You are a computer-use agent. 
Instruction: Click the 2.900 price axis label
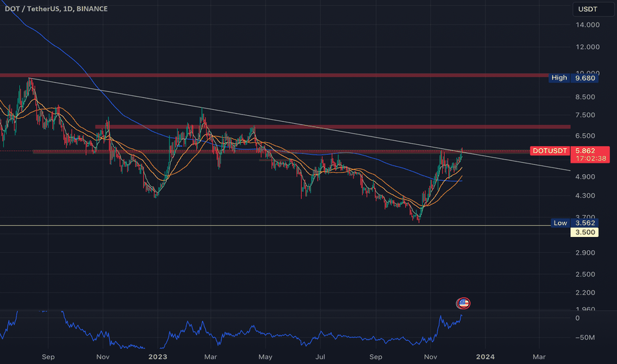coord(585,253)
